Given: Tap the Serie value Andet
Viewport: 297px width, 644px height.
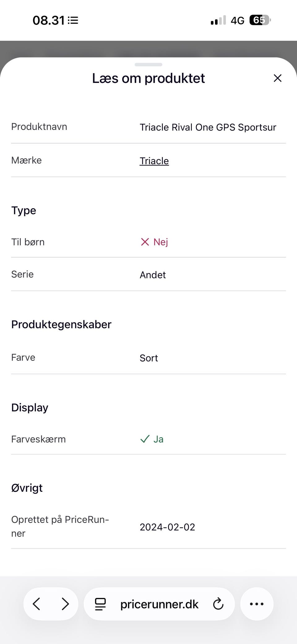Looking at the screenshot, I should coord(153,275).
